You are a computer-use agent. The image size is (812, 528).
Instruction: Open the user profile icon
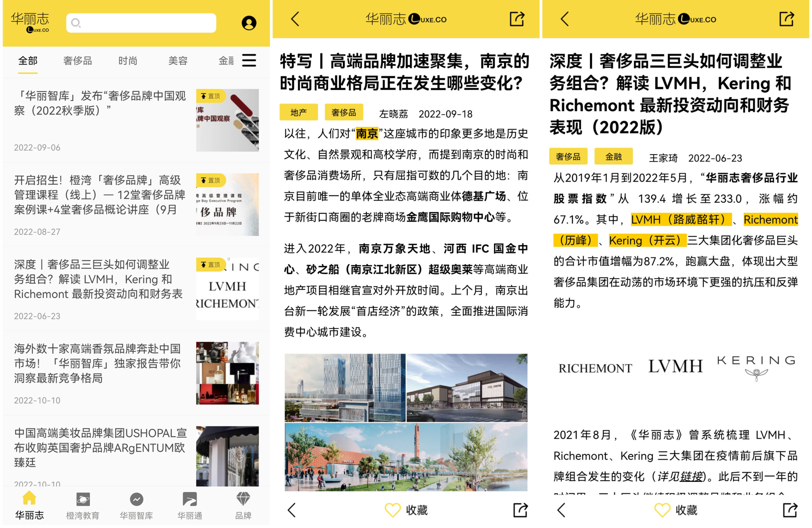249,23
